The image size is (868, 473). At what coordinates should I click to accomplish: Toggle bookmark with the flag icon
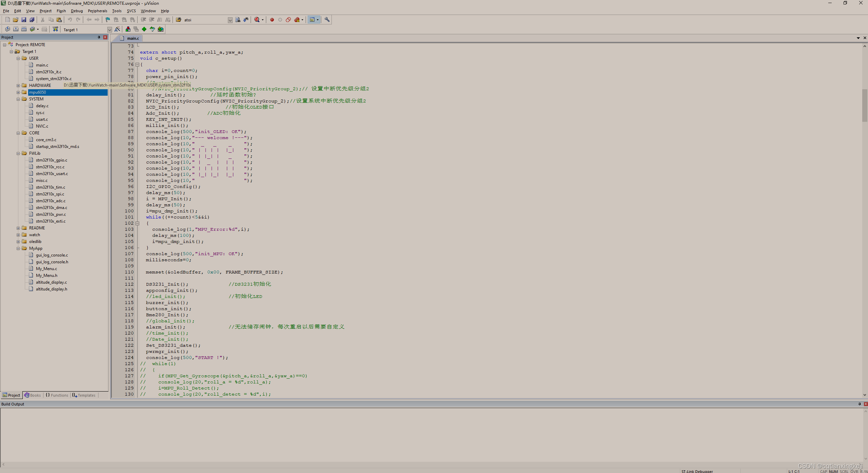[x=108, y=20]
